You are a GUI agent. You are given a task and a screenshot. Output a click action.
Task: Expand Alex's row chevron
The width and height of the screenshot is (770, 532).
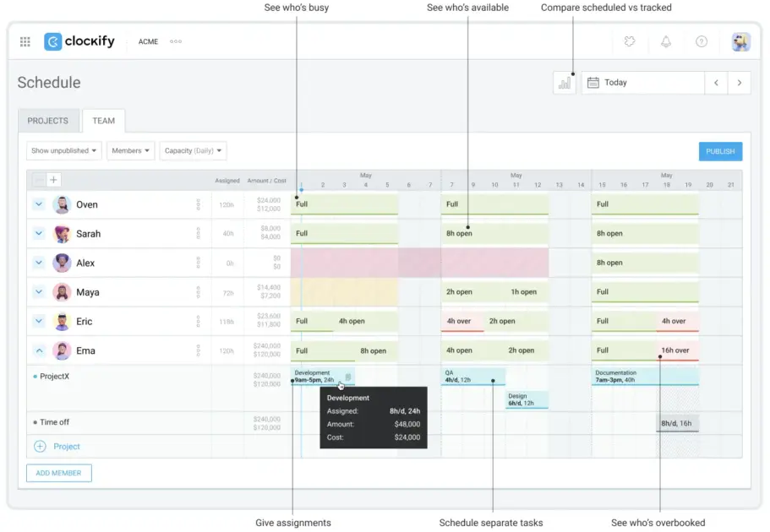pyautogui.click(x=39, y=263)
